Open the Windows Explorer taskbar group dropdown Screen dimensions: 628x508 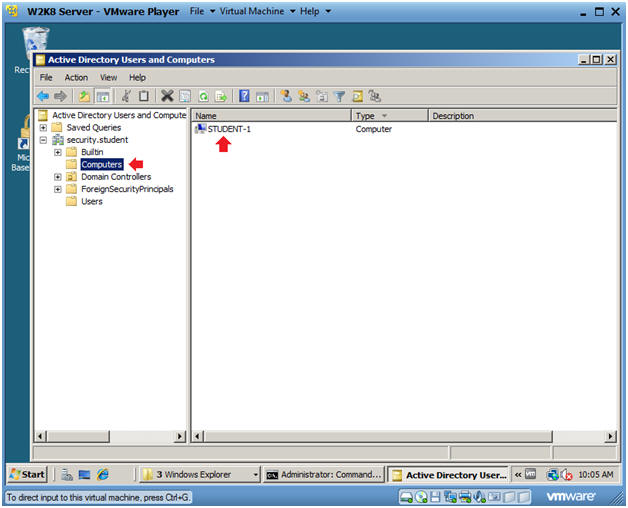255,475
